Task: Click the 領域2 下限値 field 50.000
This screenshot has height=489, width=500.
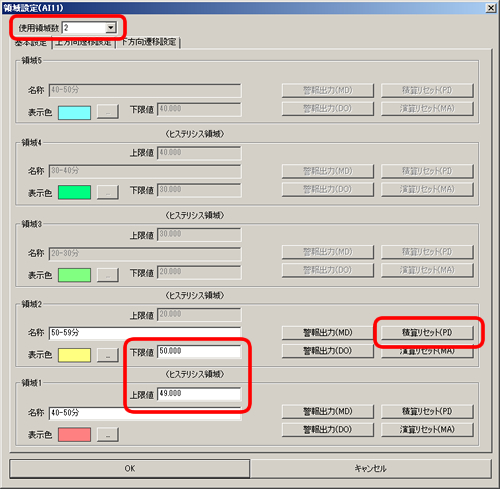Action: (x=199, y=351)
